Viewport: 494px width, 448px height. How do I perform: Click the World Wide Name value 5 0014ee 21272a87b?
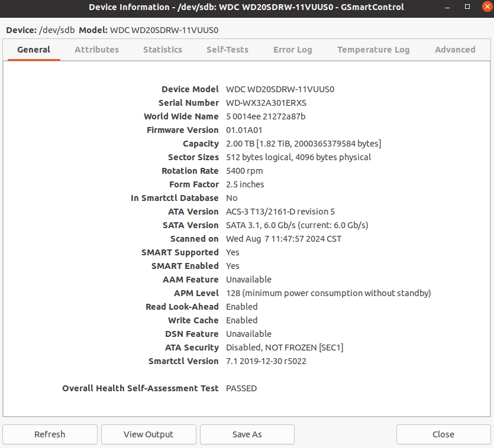click(x=266, y=116)
